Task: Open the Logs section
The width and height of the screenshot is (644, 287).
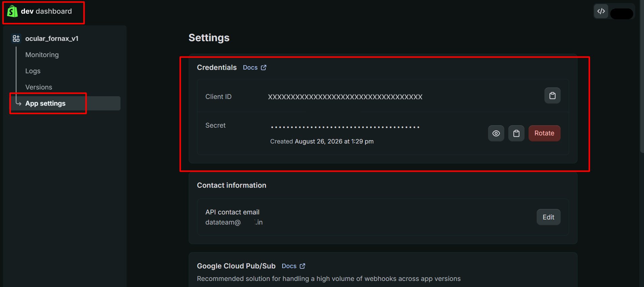Action: [x=33, y=71]
